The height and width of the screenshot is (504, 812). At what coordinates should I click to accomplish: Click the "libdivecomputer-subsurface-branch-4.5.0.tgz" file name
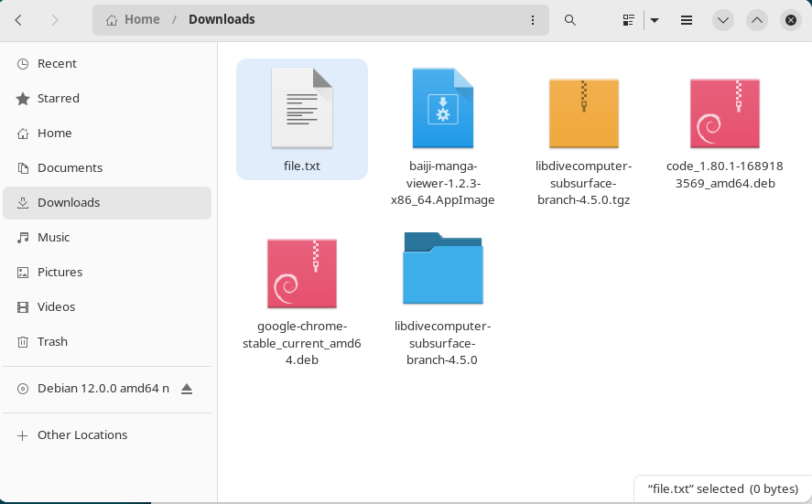(584, 183)
